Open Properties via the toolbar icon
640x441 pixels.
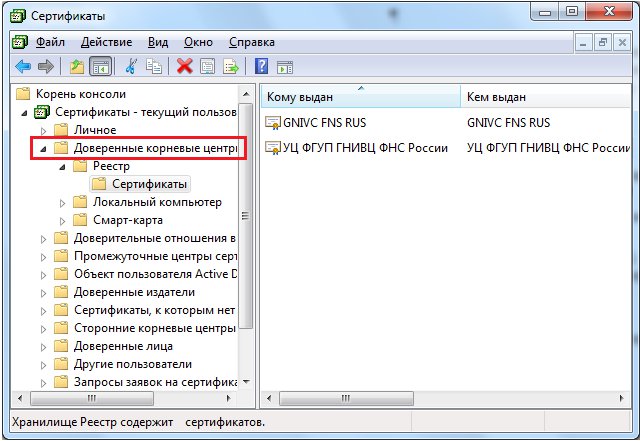click(x=208, y=67)
